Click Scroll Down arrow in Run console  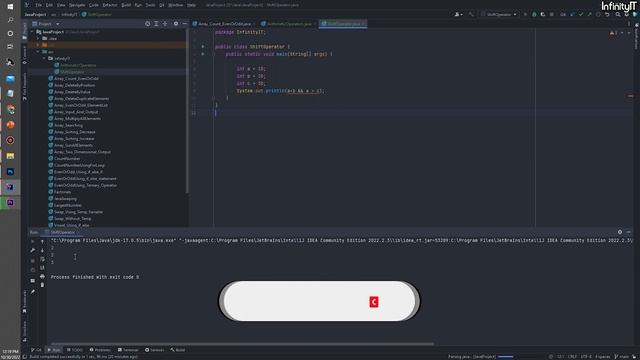pyautogui.click(x=42, y=250)
